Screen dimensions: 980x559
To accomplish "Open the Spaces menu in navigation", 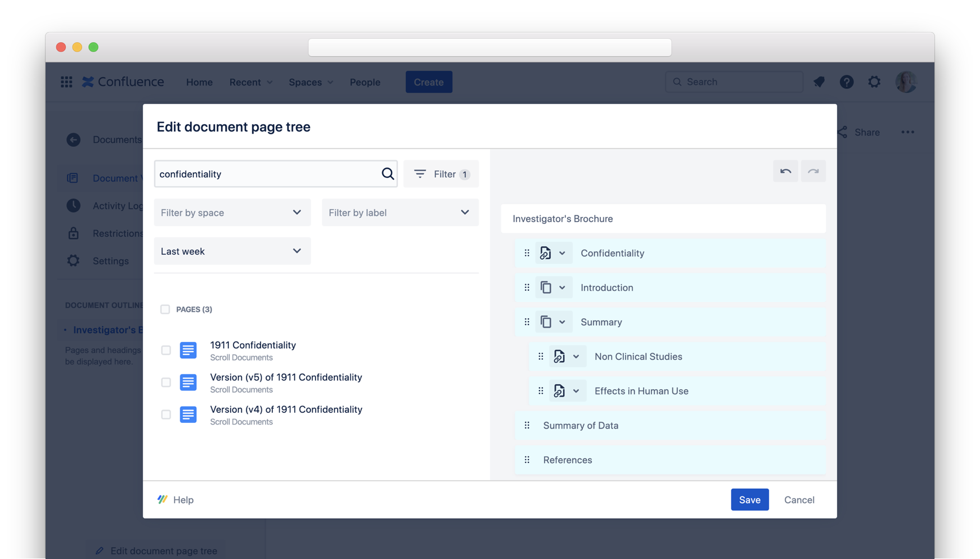I will [x=311, y=82].
